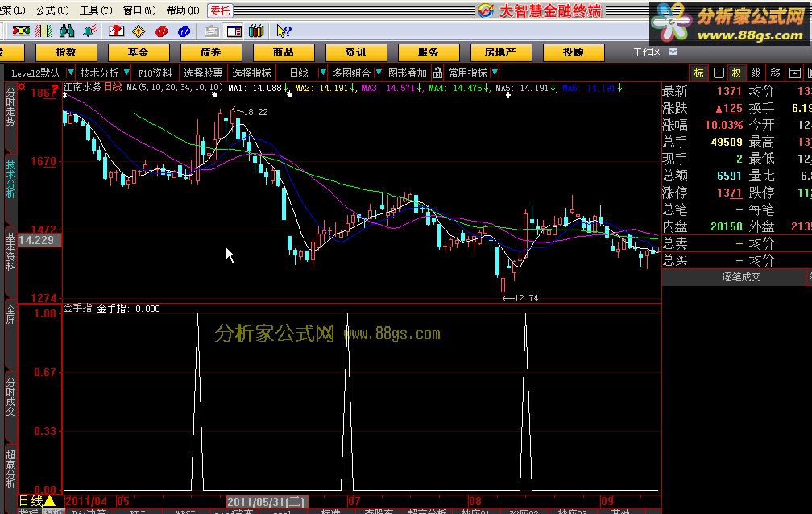
Task: Click the red circular i icon
Action: [x=162, y=31]
